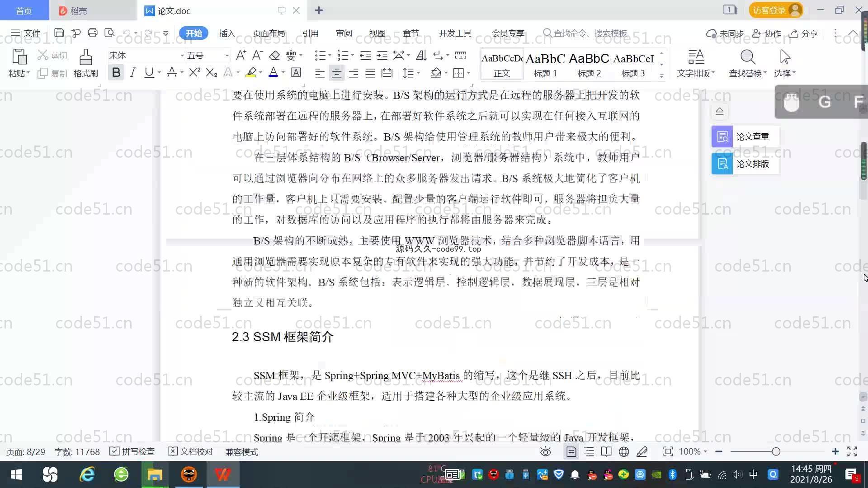Expand underline style dropdown arrow

coord(159,73)
